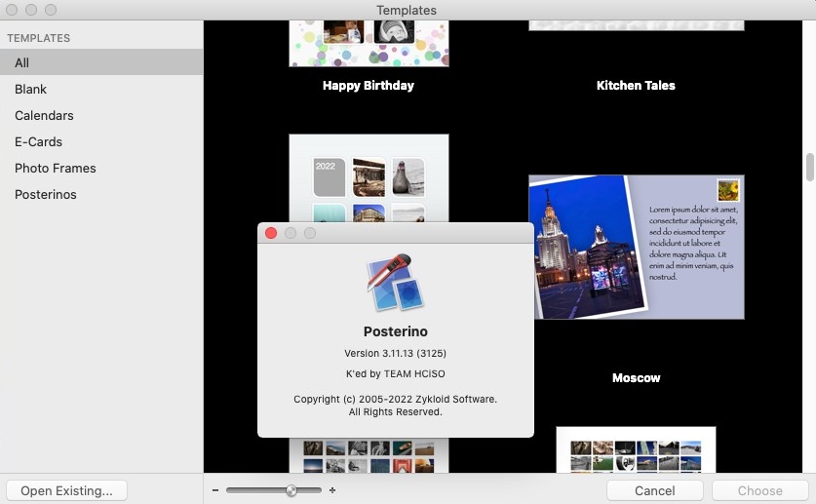816x504 pixels.
Task: Select the All templates category
Action: click(x=101, y=62)
